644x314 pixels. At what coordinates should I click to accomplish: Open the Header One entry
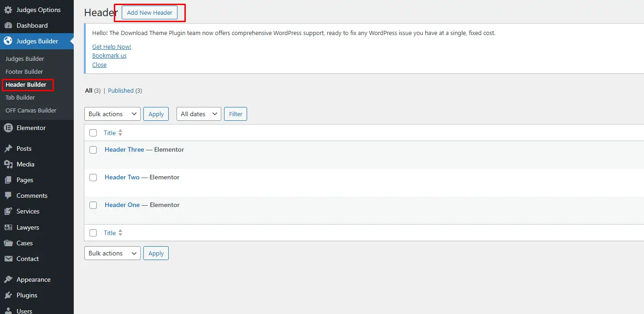click(x=122, y=205)
